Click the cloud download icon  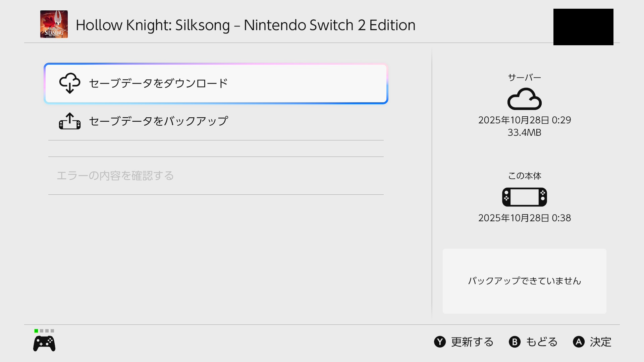pos(69,83)
